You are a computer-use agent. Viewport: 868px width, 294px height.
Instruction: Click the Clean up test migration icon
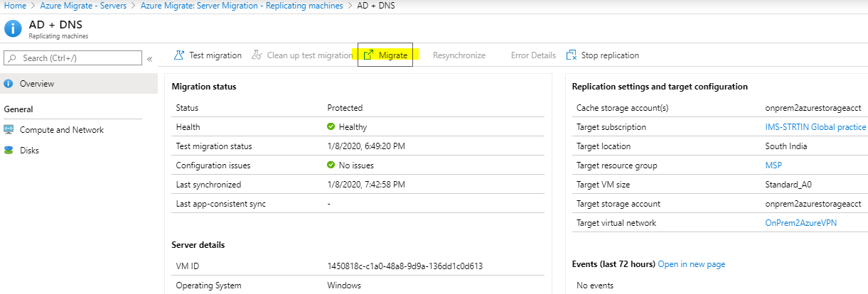coord(257,55)
